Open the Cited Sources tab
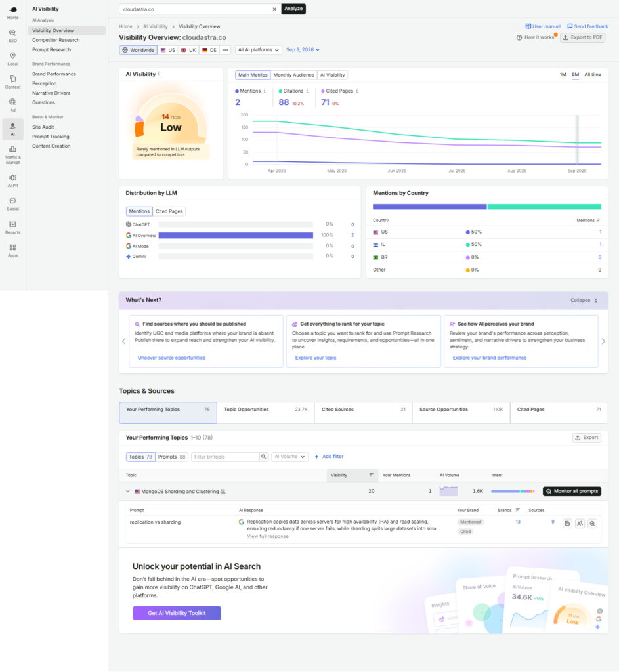This screenshot has width=619, height=672. point(364,413)
